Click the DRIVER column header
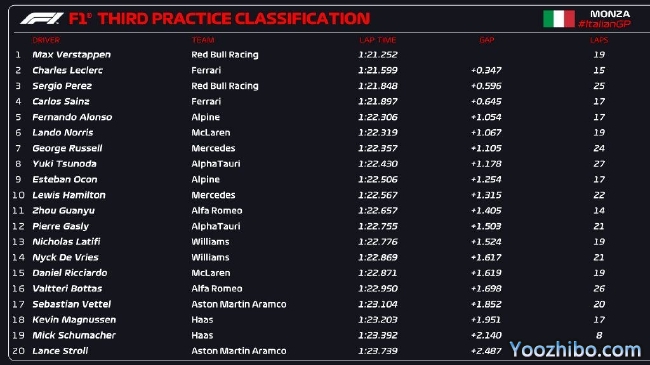This screenshot has width=650, height=365. 46,40
